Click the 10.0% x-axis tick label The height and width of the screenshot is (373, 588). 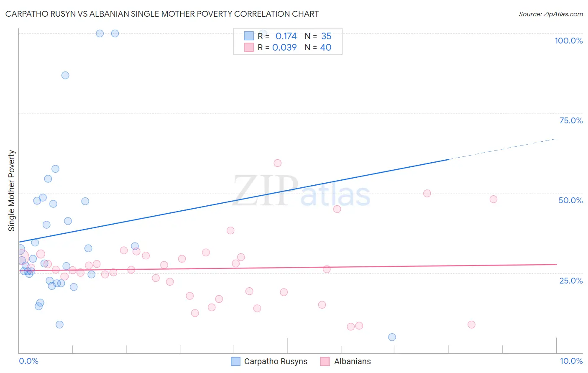571,361
